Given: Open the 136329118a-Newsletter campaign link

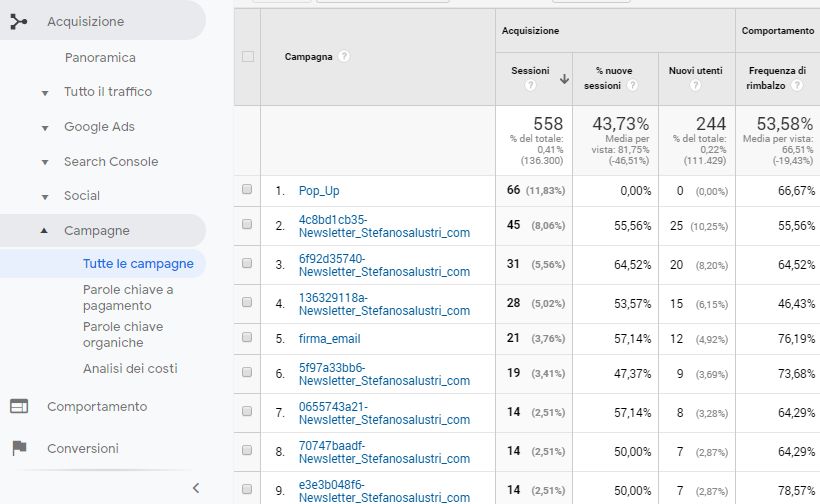Looking at the screenshot, I should (x=384, y=304).
